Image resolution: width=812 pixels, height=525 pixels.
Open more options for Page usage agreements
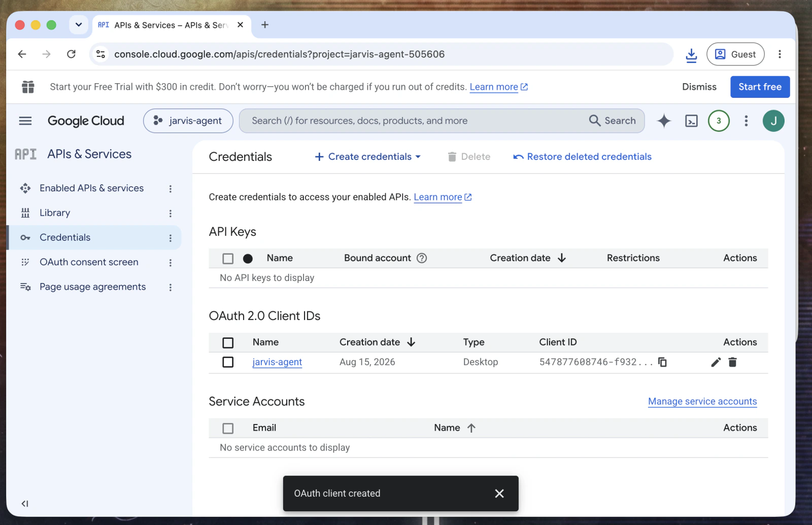pos(171,288)
